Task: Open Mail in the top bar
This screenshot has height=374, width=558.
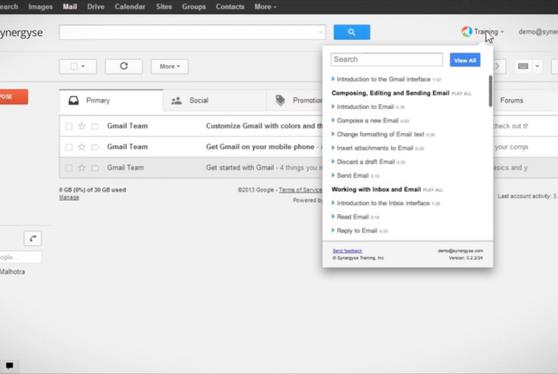Action: point(70,7)
